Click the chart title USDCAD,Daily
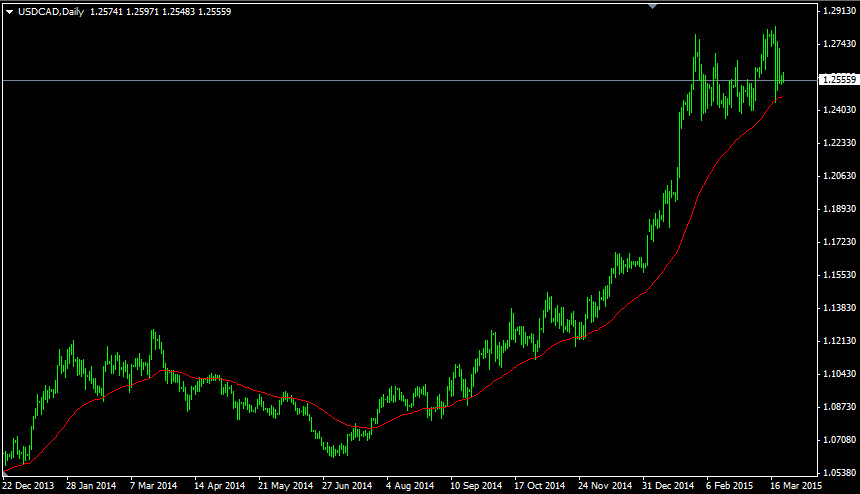This screenshot has height=494, width=860. (51, 12)
